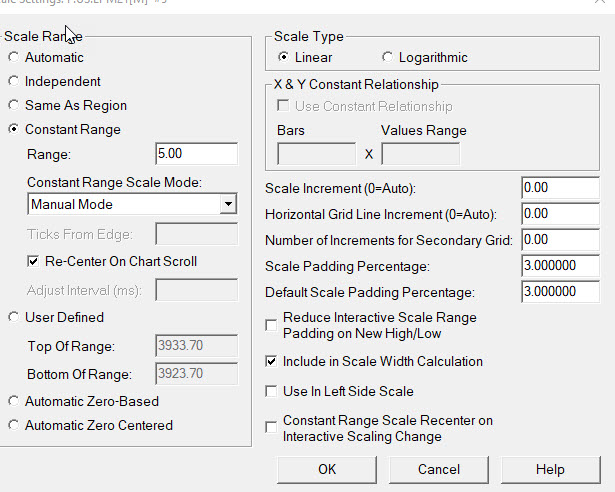Click the OK button
The image size is (615, 492).
(327, 469)
